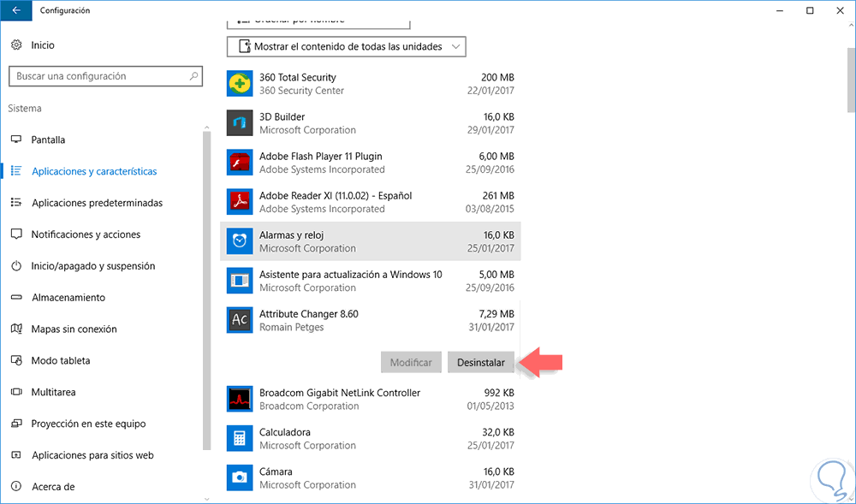Image resolution: width=856 pixels, height=504 pixels.
Task: Click the sidebar scroll down arrow
Action: pyautogui.click(x=206, y=499)
